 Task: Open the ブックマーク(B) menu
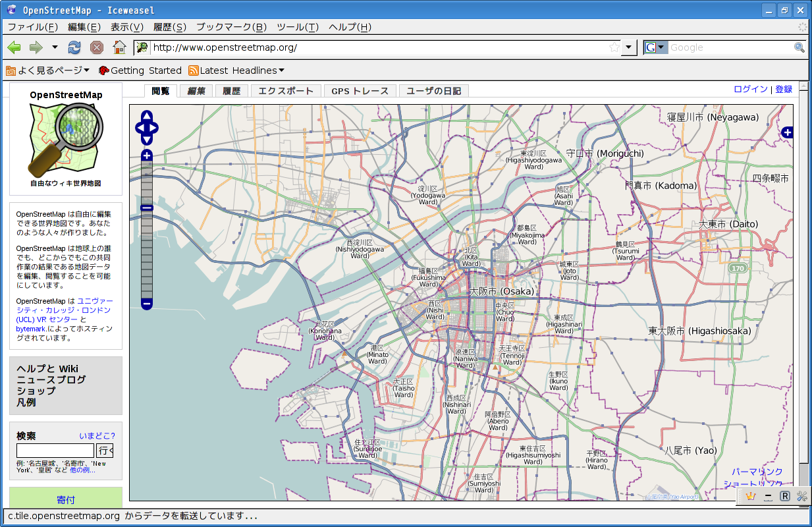click(x=231, y=27)
